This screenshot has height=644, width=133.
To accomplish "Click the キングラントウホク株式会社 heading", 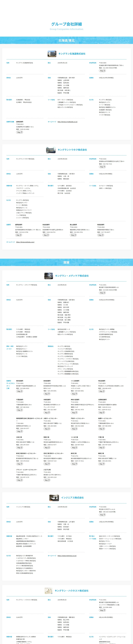I will click(x=72, y=150).
